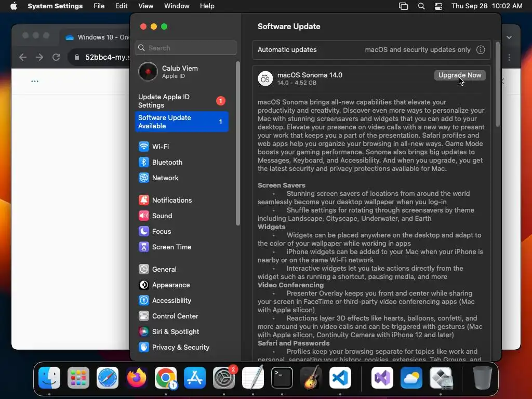Click System Settings icon in the Dock
532x399 pixels.
coord(224,378)
